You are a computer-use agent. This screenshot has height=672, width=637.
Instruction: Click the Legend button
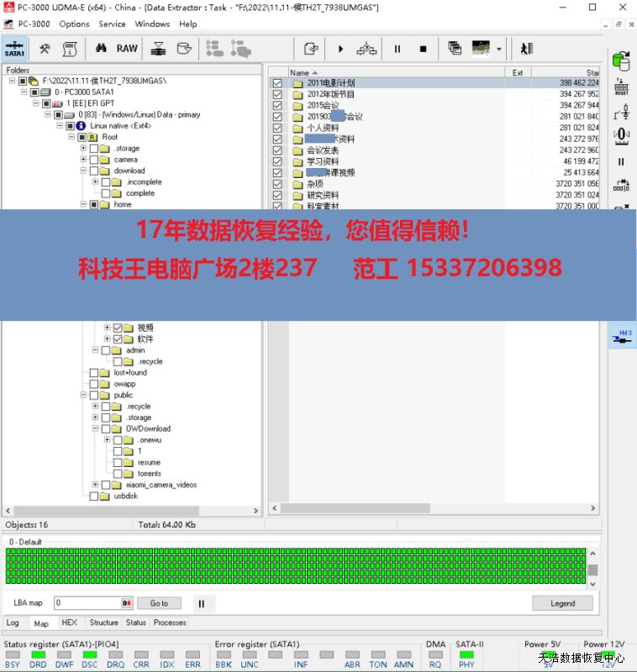(x=562, y=603)
